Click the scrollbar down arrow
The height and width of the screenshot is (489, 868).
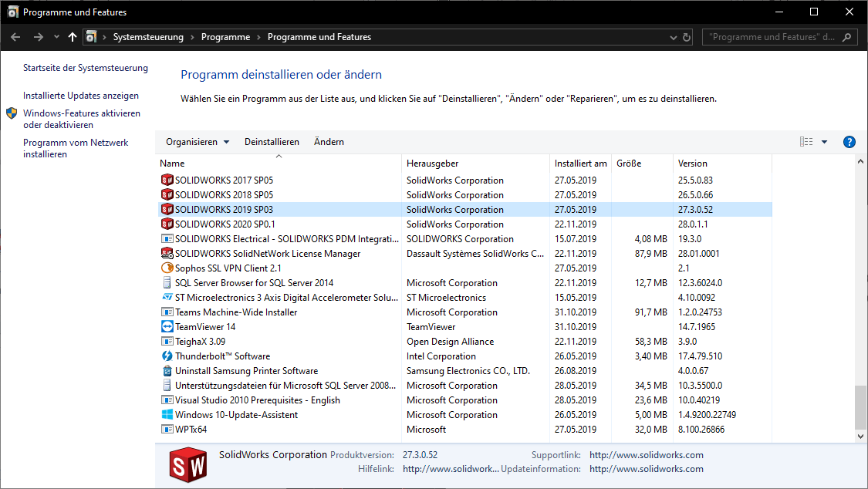[860, 436]
